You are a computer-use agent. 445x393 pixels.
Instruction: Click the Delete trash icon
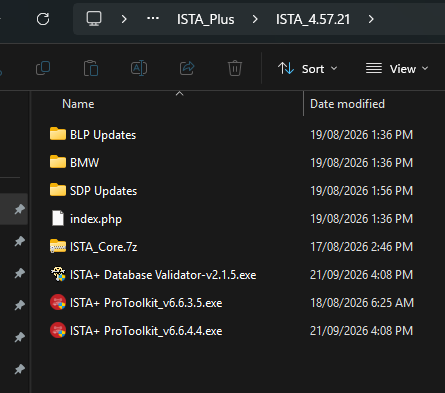tap(235, 68)
